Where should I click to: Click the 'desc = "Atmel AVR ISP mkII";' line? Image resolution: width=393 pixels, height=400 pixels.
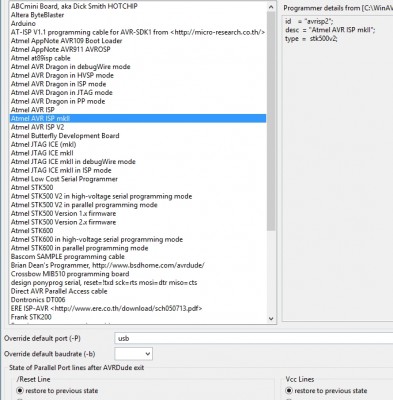330,30
